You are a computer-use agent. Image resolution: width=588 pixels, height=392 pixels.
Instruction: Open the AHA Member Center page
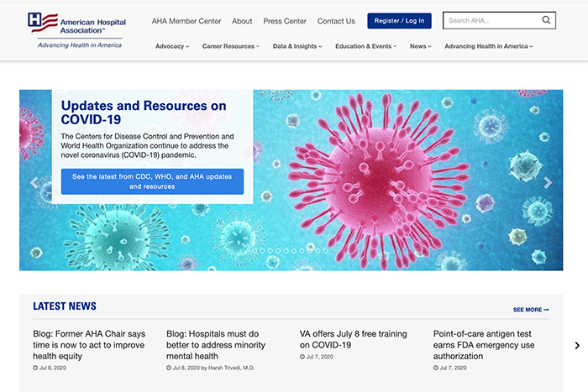186,21
